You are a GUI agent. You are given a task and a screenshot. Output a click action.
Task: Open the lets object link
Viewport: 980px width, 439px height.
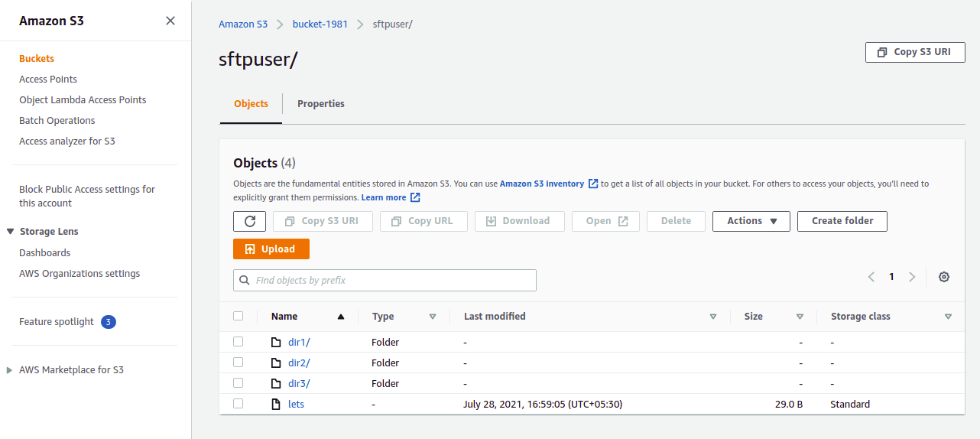(296, 405)
